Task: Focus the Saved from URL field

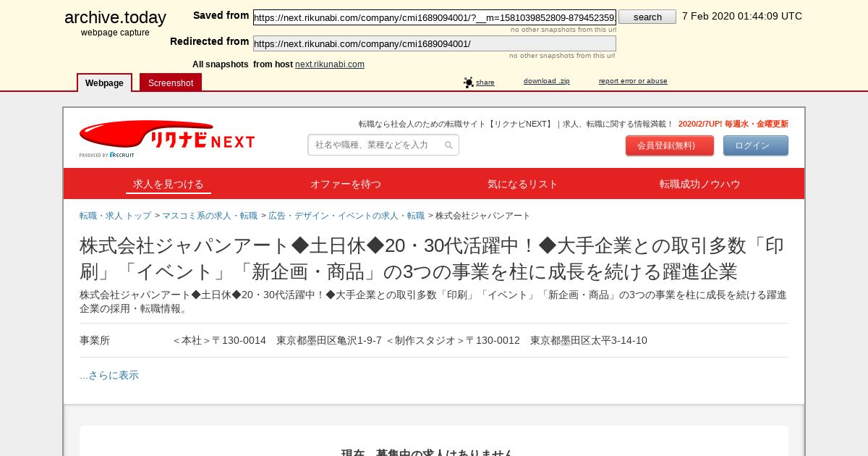Action: (435, 17)
